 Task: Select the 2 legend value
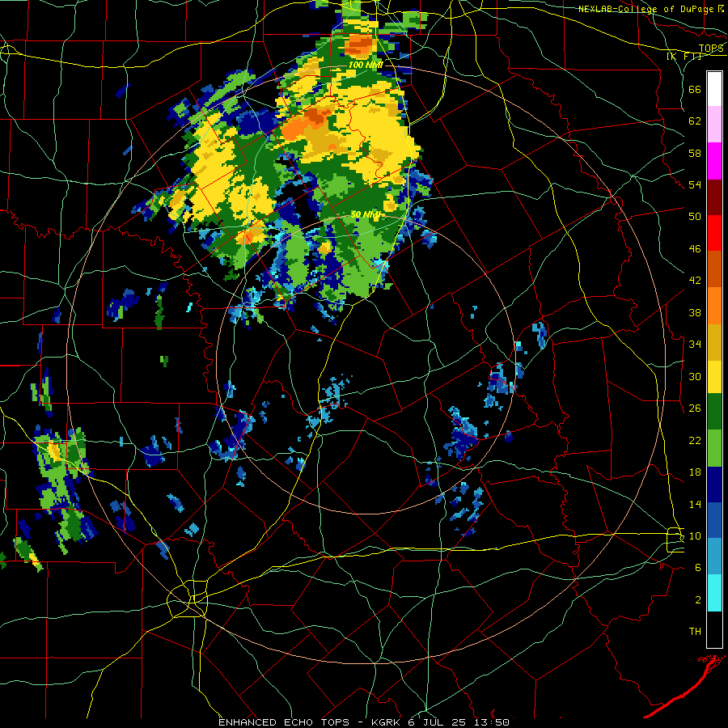pyautogui.click(x=698, y=599)
